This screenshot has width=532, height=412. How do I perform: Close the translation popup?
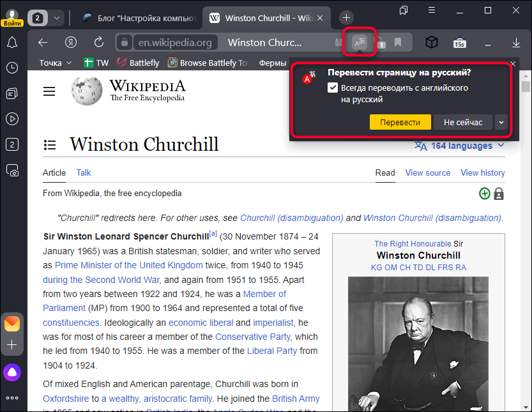coord(513,64)
